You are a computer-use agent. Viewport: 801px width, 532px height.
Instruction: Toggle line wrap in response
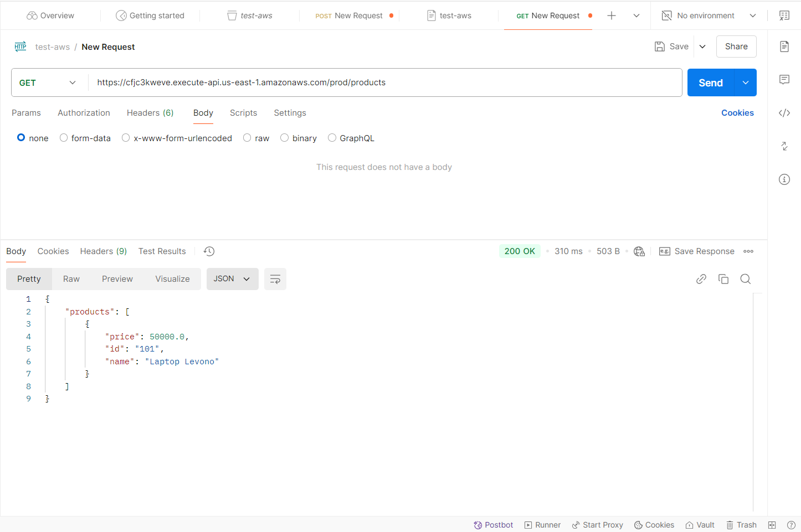275,279
